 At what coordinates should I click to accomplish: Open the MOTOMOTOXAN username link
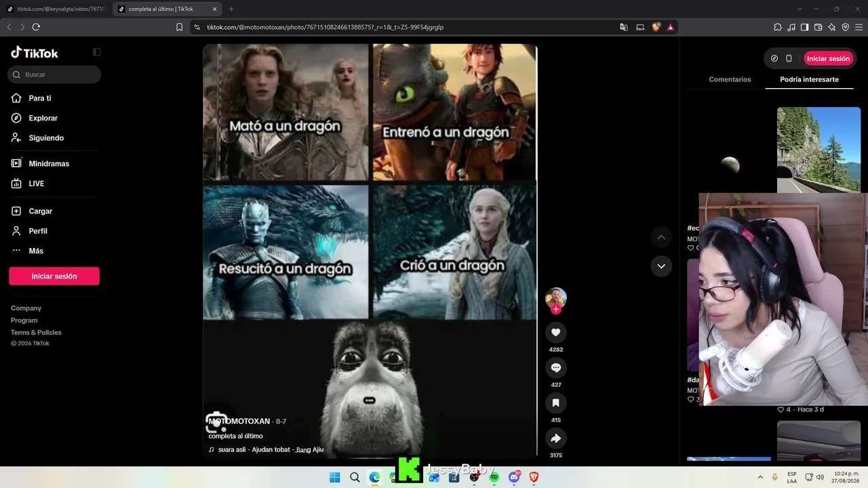point(239,422)
